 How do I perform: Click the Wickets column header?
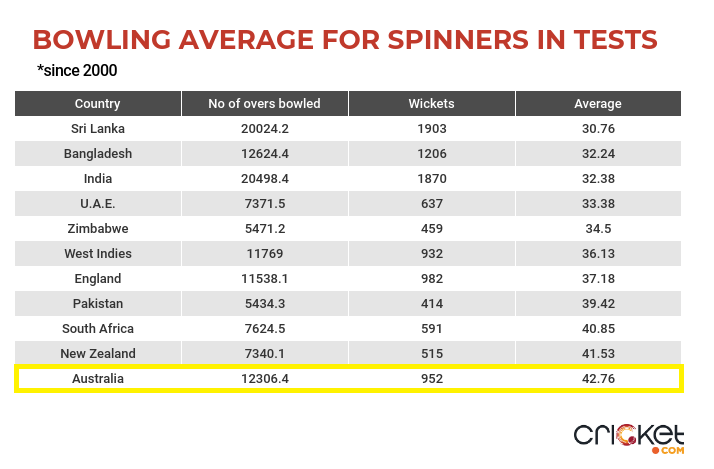432,103
